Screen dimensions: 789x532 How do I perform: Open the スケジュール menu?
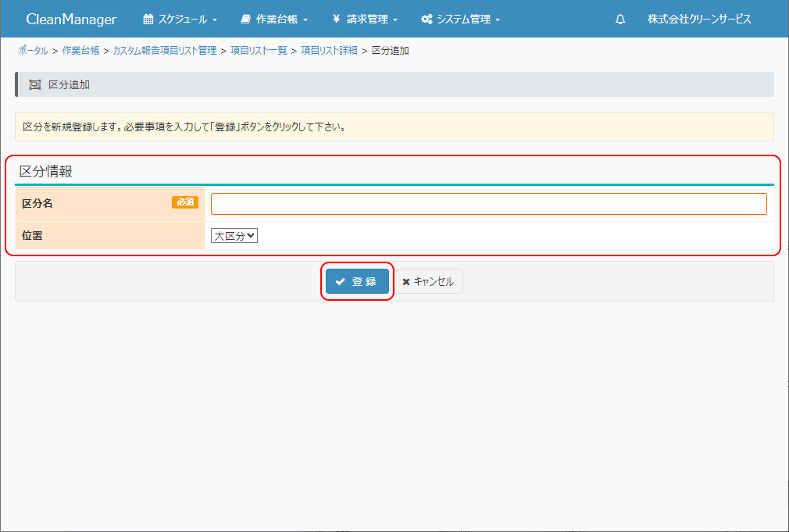coord(180,19)
